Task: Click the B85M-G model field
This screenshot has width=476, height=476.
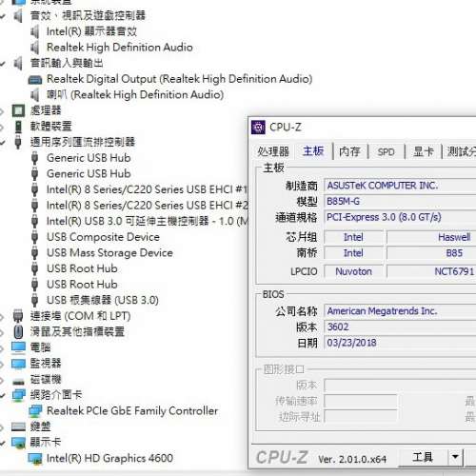Action: tap(400, 201)
